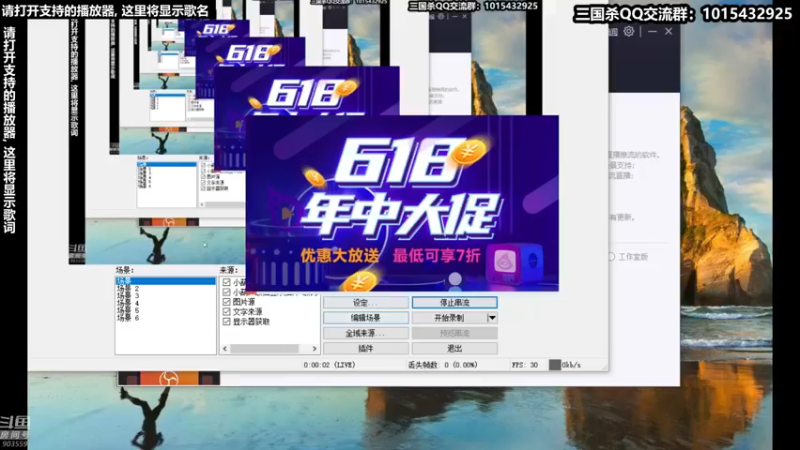Click the 退出 exit button
800x450 pixels.
[x=455, y=348]
